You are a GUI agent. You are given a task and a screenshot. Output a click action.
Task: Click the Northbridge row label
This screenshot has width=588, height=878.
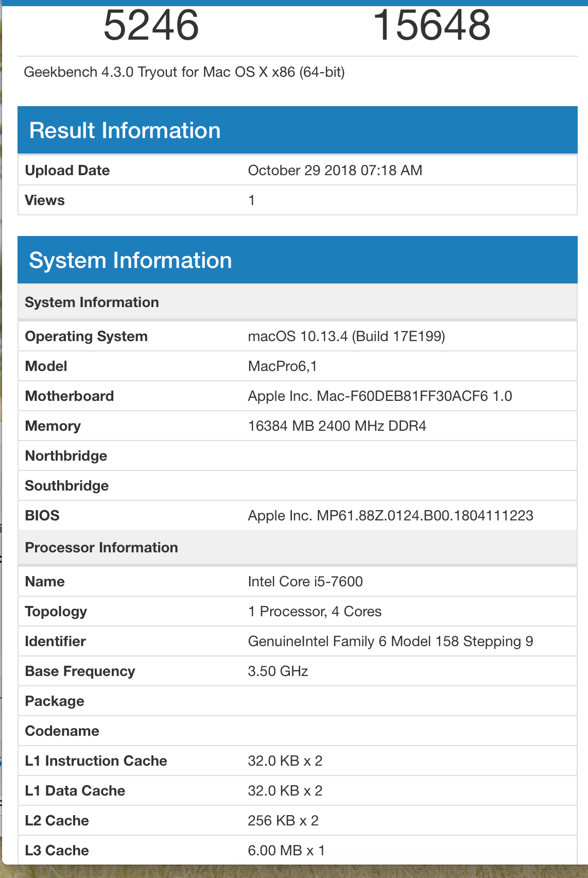[x=66, y=456]
